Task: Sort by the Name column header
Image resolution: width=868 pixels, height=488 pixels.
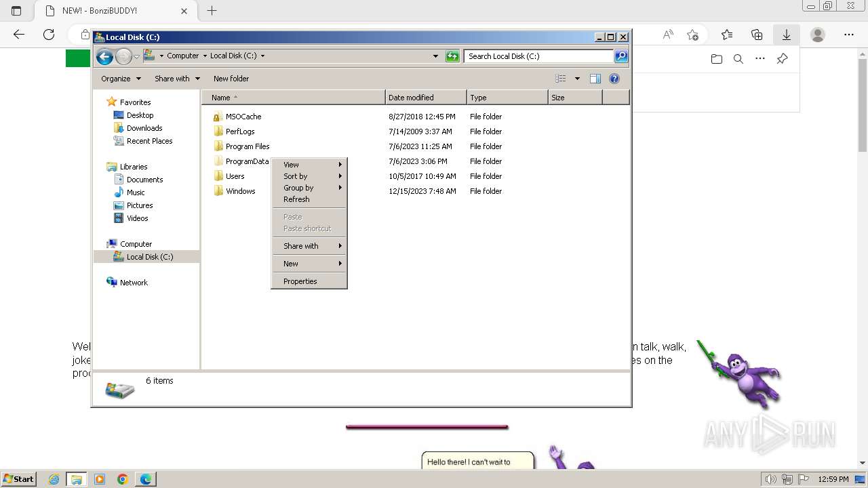Action: [293, 98]
